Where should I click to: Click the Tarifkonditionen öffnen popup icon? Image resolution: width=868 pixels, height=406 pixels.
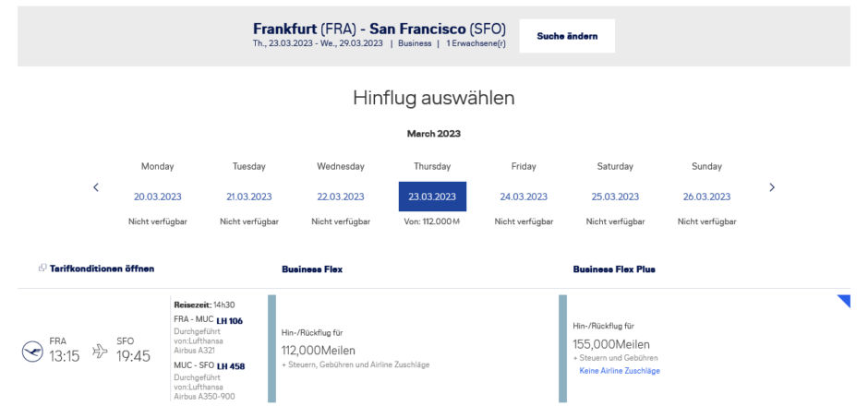point(42,269)
